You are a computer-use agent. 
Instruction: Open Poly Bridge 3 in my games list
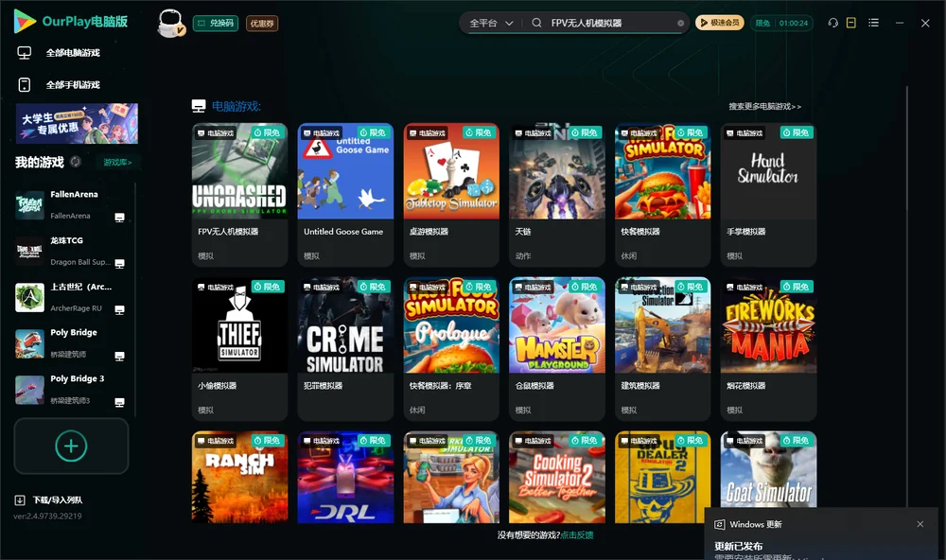(x=71, y=389)
